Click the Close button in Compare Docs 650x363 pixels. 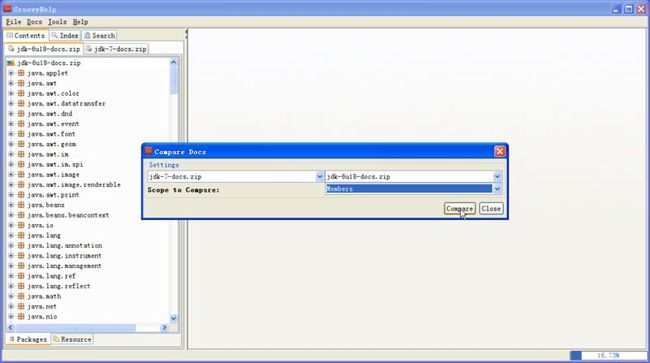(x=491, y=208)
